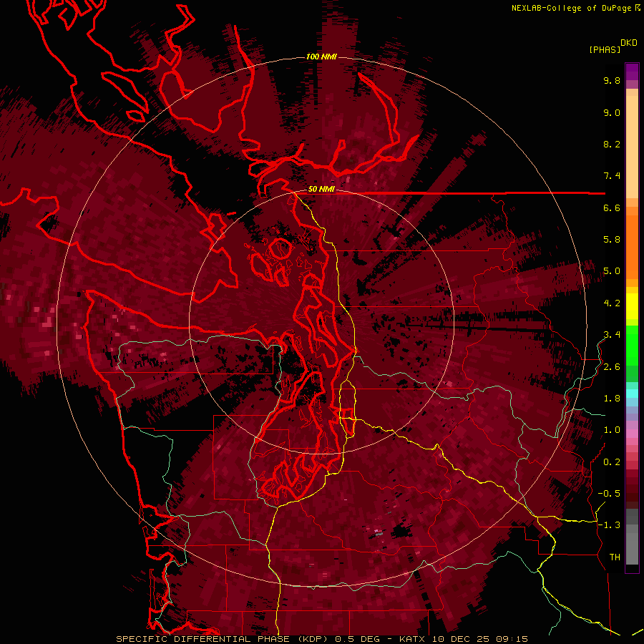Click the TH label on the color scale
The width and height of the screenshot is (644, 644).
coord(615,557)
